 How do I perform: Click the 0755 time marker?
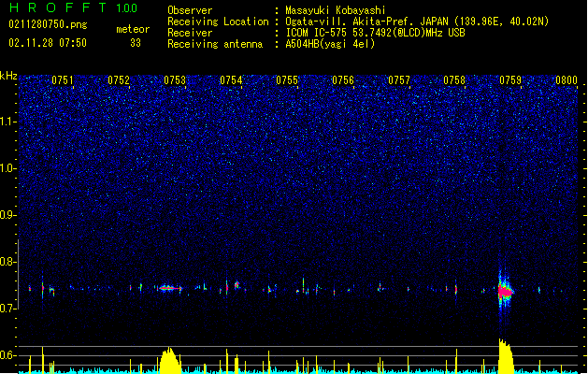287,79
